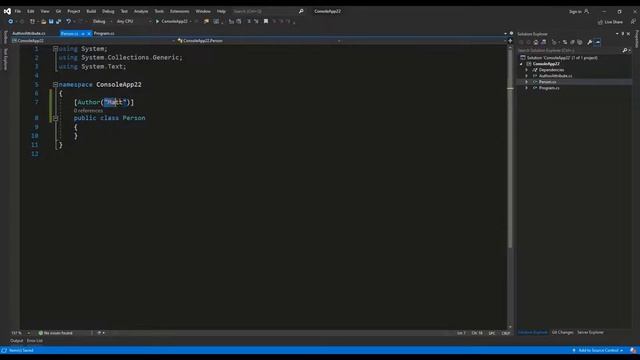Viewport: 640px width, 360px height.
Task: Pin the Person.cs tab
Action: pyautogui.click(x=83, y=33)
